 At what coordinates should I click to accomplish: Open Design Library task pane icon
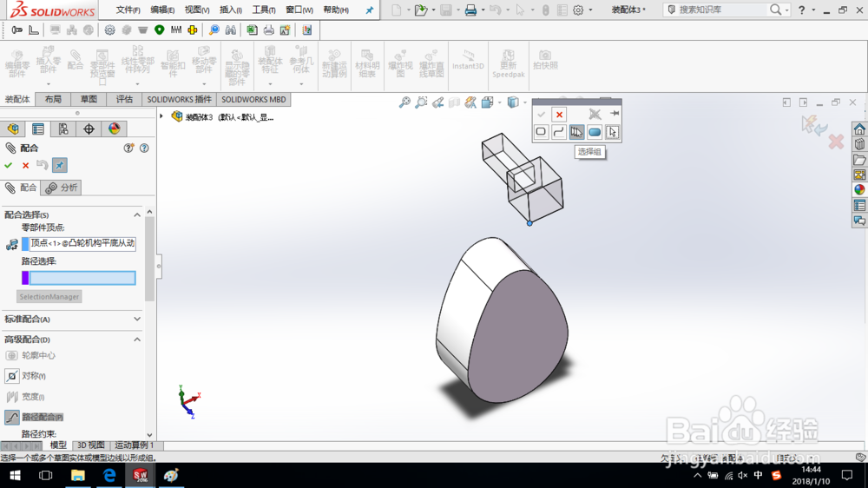[x=859, y=144]
